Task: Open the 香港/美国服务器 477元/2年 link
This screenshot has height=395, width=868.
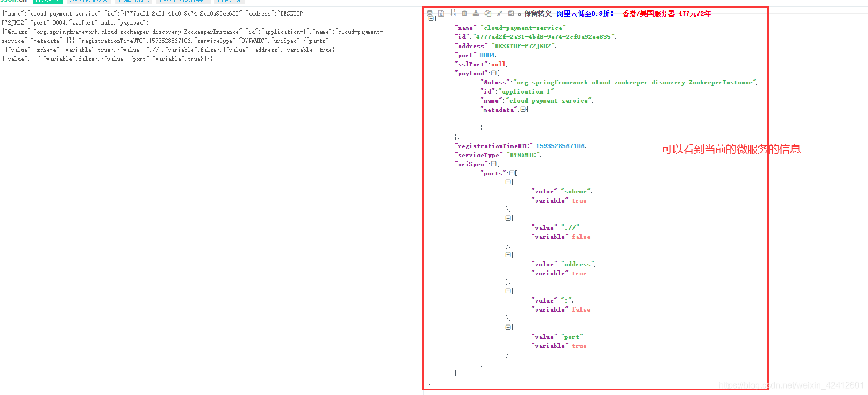Action: 666,13
